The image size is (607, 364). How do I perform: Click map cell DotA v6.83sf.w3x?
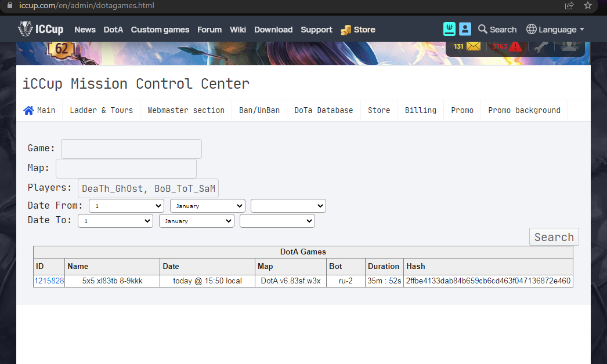[291, 281]
